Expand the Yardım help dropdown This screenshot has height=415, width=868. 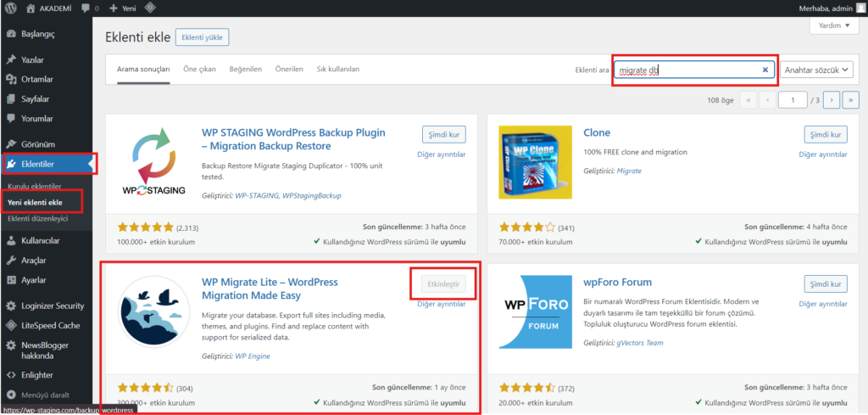pyautogui.click(x=833, y=25)
